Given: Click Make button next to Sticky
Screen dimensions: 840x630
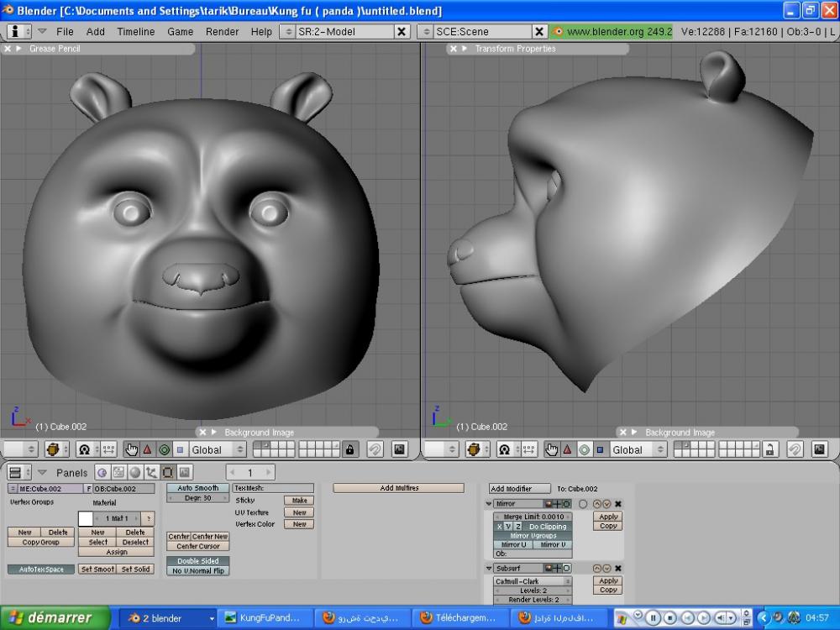Looking at the screenshot, I should point(299,501).
